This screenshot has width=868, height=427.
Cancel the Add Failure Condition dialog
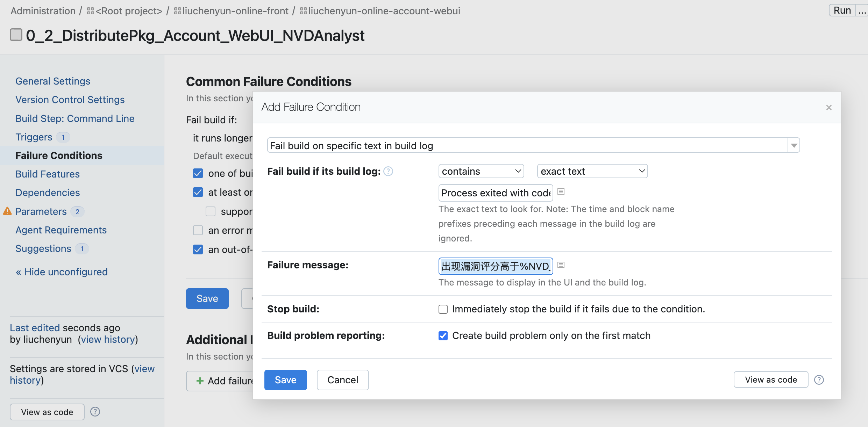343,380
